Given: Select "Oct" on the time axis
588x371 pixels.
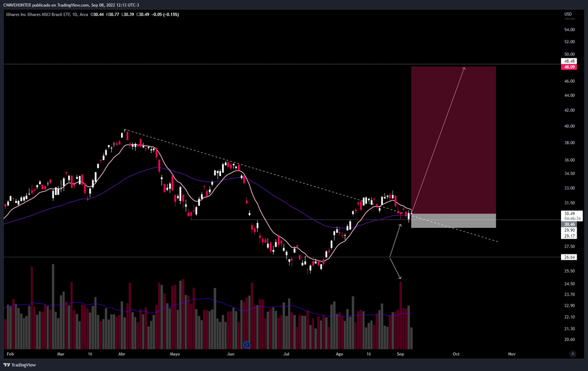Looking at the screenshot, I should pos(456,353).
